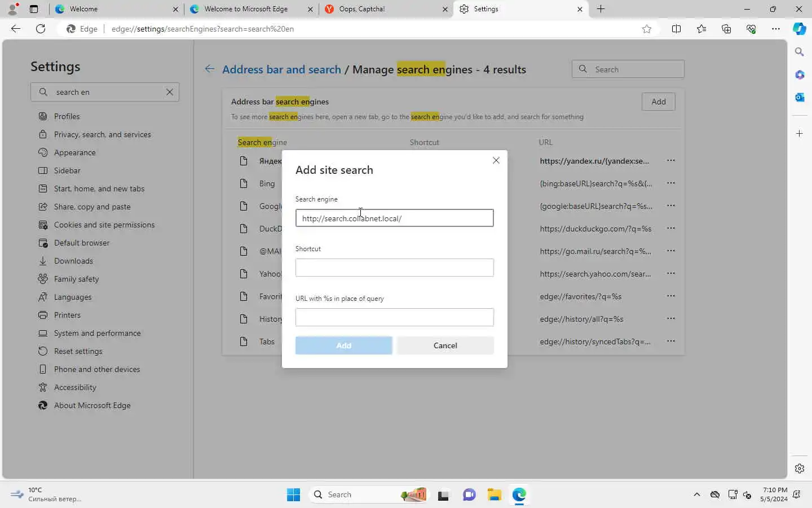This screenshot has width=812, height=508.
Task: Open more actions for Favorites row
Action: coord(670,296)
